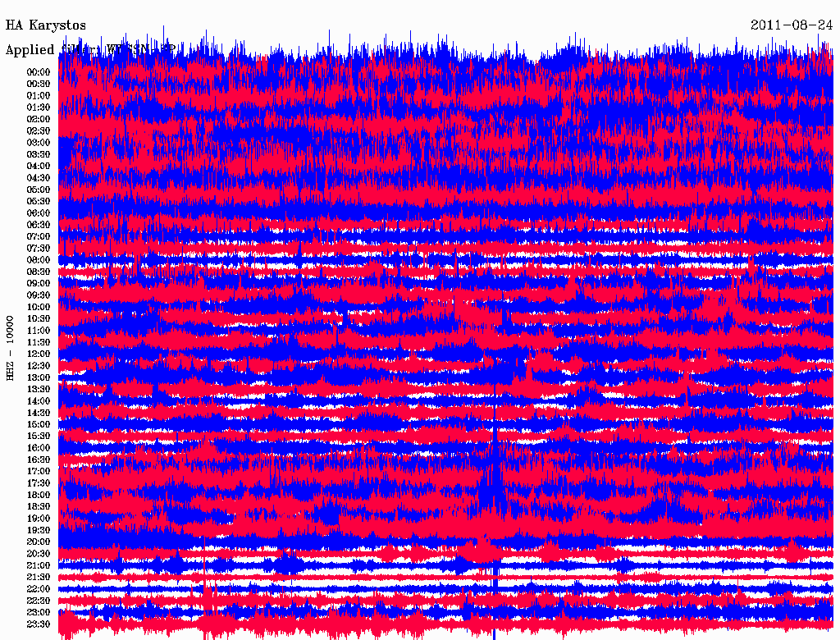Select the 10:30 time label
Screen dimensions: 840x640
click(x=39, y=319)
